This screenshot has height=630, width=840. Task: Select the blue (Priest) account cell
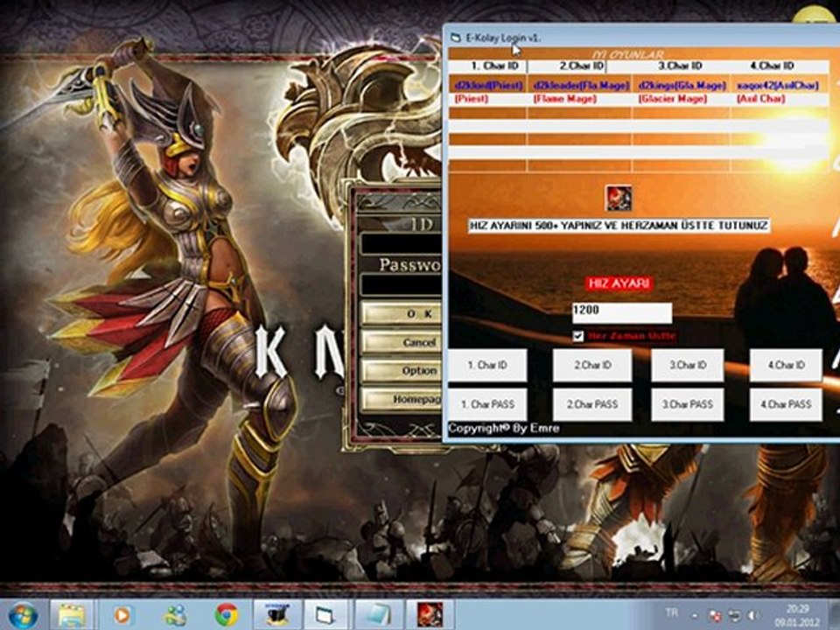pos(488,85)
